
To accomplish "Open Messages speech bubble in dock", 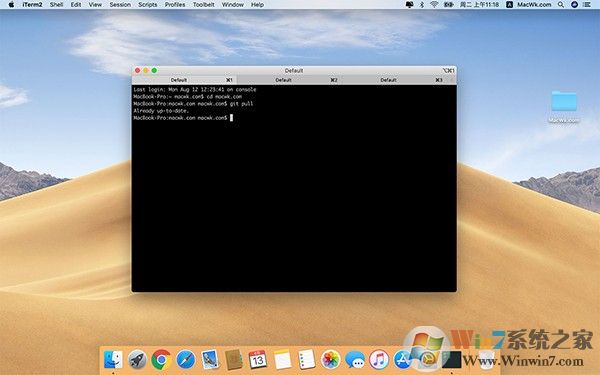I will 355,359.
